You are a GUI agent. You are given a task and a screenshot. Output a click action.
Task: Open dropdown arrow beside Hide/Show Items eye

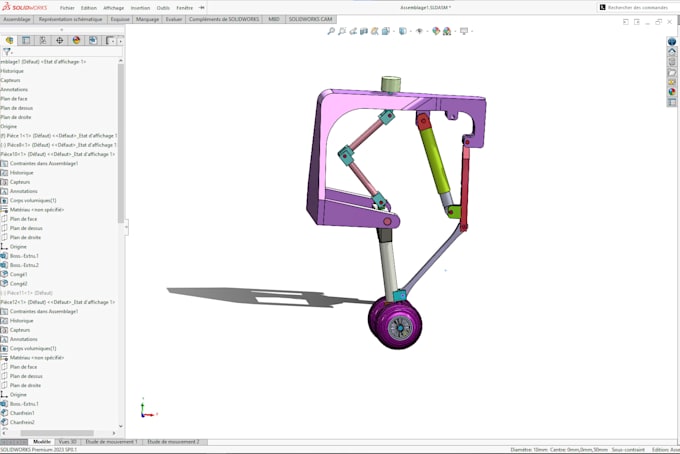427,31
